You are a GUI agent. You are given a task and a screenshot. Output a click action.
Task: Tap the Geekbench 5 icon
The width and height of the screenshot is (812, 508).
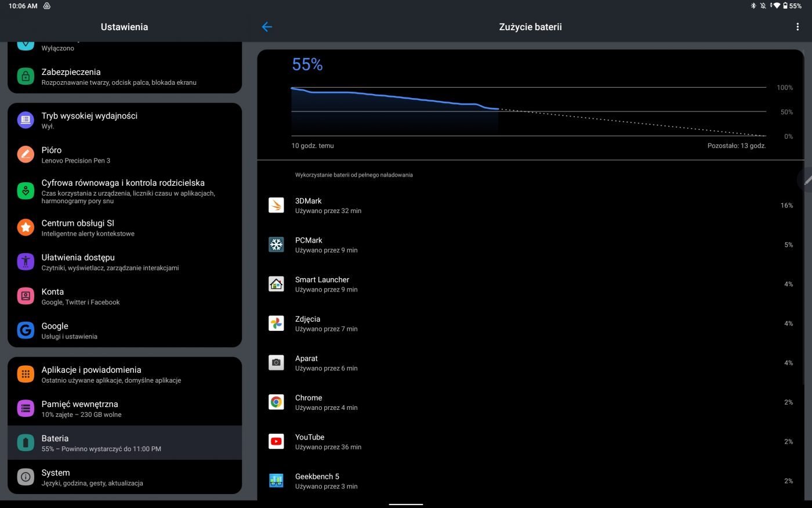(x=276, y=481)
